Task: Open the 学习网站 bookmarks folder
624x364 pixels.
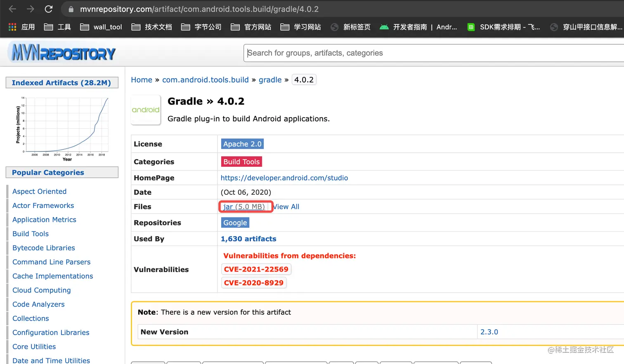Action: coord(300,27)
